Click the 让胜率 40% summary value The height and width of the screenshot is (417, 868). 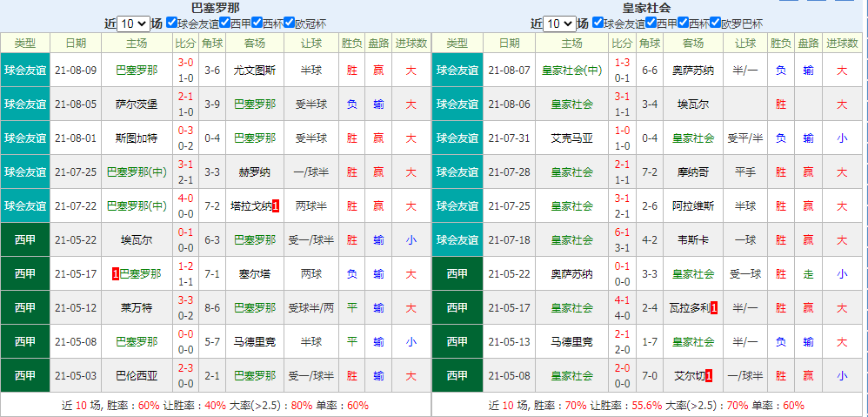(214, 406)
